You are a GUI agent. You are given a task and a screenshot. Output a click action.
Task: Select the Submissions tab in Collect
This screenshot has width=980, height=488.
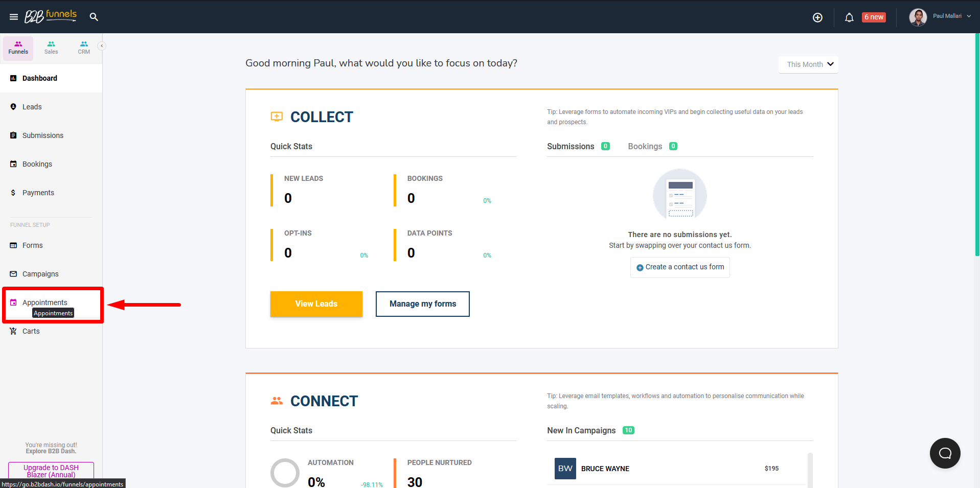pos(578,146)
